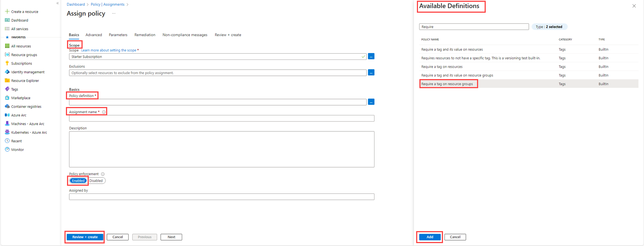Open the Type: 2 selected filter

[549, 27]
